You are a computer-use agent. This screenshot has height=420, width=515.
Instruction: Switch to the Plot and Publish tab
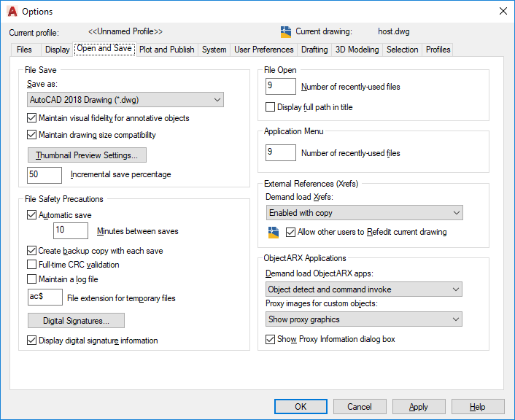coord(167,50)
